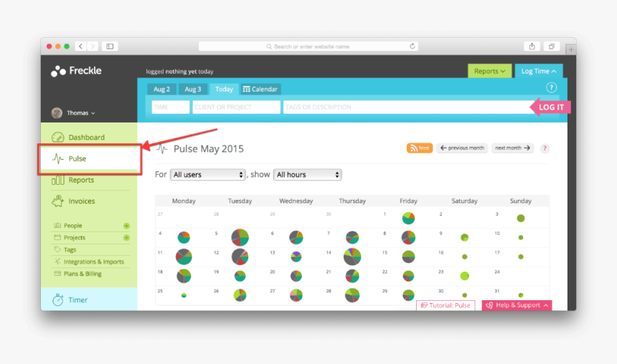Show all browser tabs

click(x=552, y=47)
